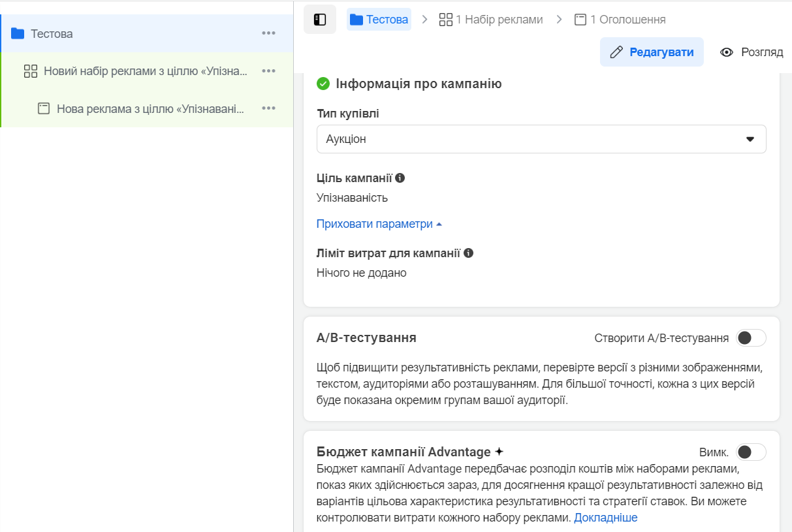
Task: Open the Докладніше link
Action: pos(607,517)
